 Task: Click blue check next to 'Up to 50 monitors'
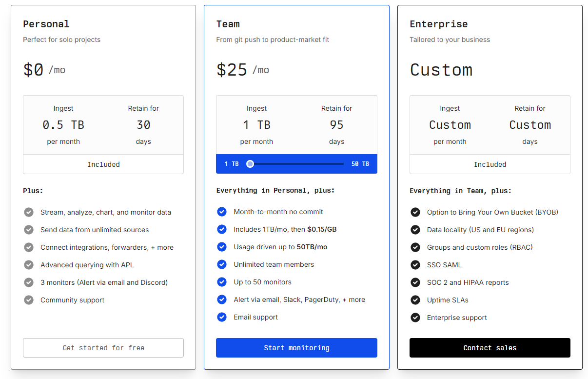[222, 282]
